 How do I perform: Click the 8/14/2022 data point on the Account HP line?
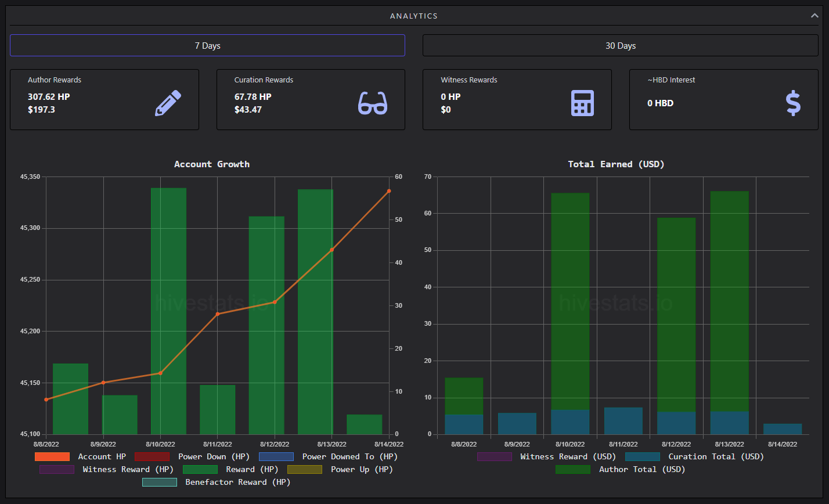pyautogui.click(x=389, y=191)
